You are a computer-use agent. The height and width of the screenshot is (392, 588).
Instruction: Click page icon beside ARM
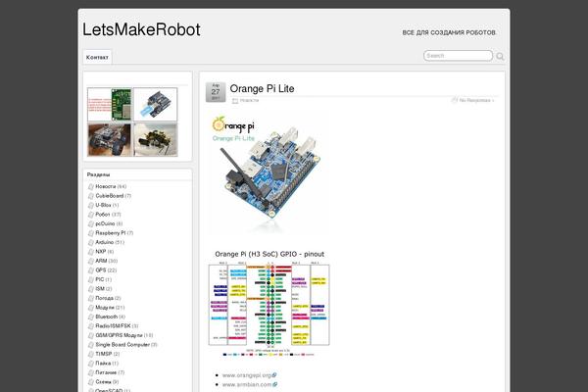(x=91, y=261)
